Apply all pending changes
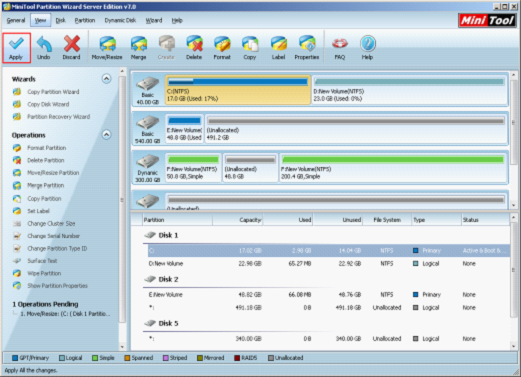The width and height of the screenshot is (521, 377). (x=16, y=48)
